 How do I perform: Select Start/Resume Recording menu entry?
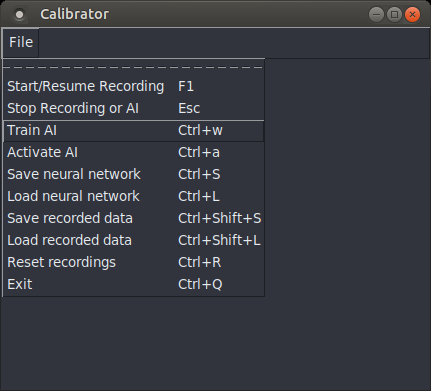click(133, 86)
